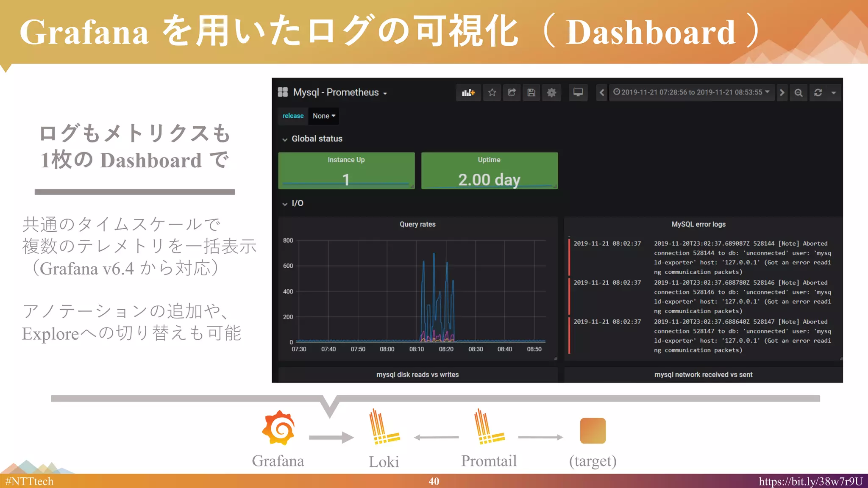Open refresh interval dropdown arrow
Screen dimensions: 868x488
point(834,92)
